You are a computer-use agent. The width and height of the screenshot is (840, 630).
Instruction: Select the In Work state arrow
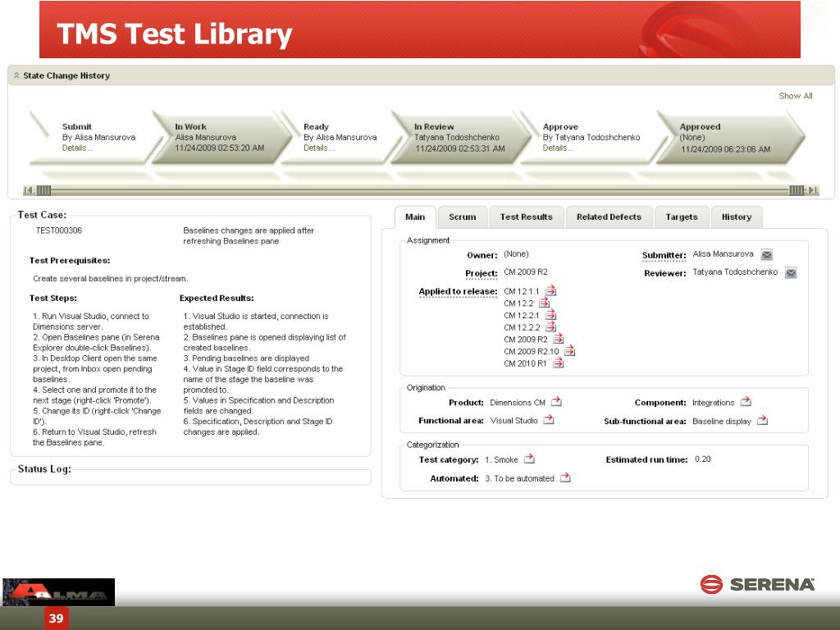pyautogui.click(x=221, y=137)
